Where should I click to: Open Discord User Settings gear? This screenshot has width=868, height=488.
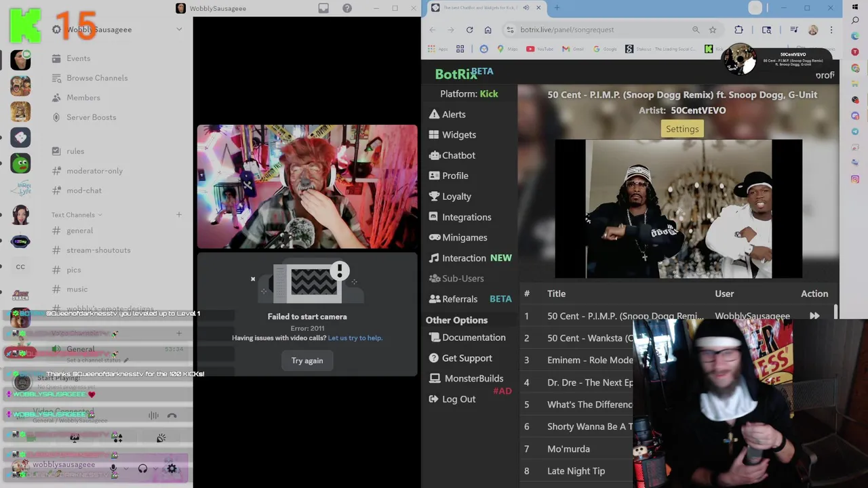(x=172, y=468)
